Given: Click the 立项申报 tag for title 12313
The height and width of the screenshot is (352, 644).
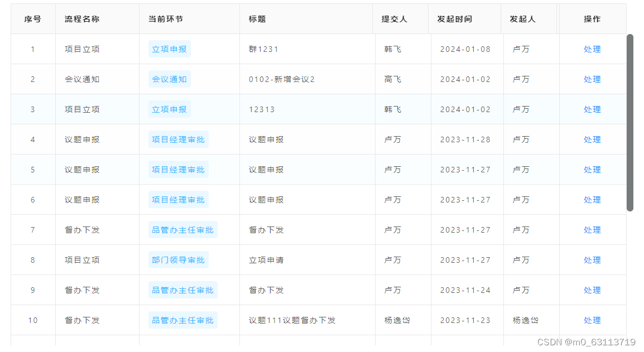Looking at the screenshot, I should tap(169, 109).
